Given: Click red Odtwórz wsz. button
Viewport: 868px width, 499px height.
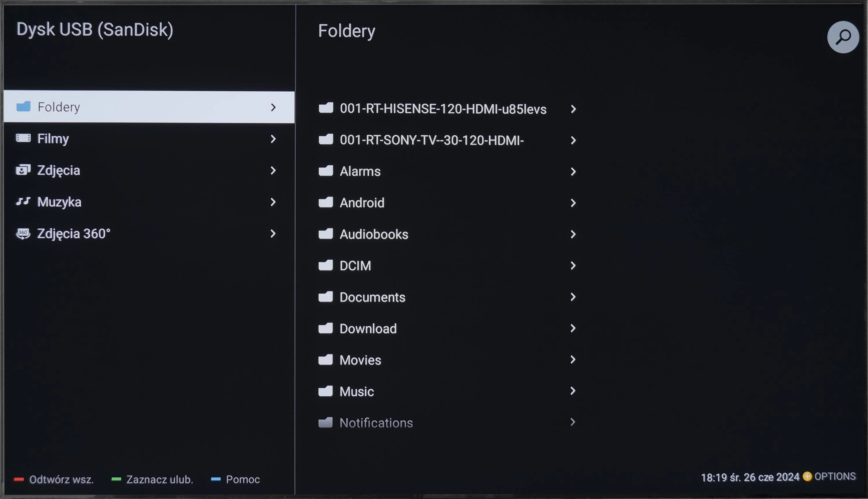Looking at the screenshot, I should [x=54, y=479].
